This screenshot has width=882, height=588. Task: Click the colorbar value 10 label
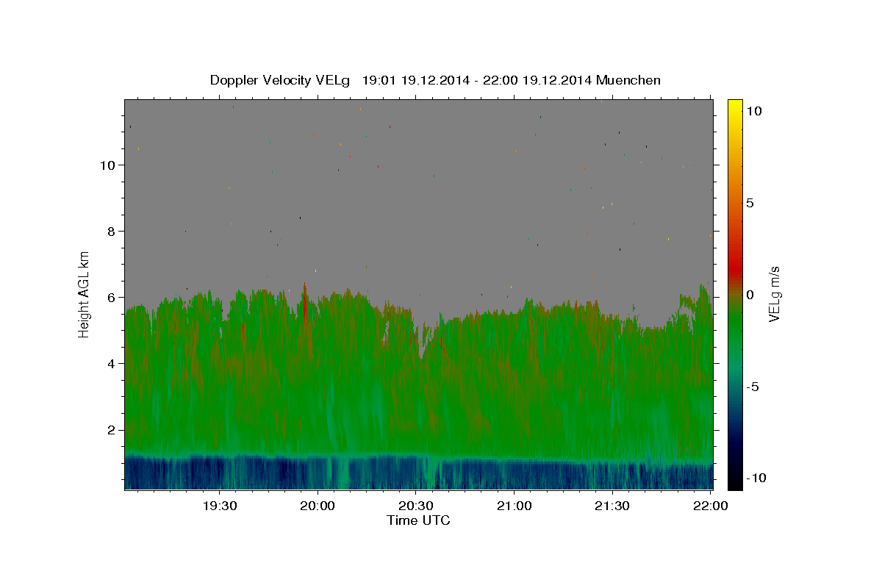pyautogui.click(x=755, y=111)
